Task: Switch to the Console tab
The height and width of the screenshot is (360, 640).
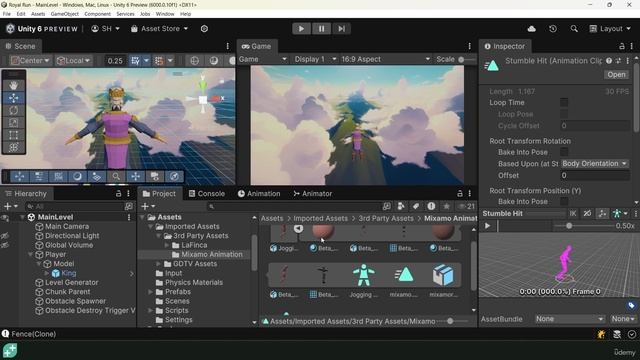Action: pos(207,193)
